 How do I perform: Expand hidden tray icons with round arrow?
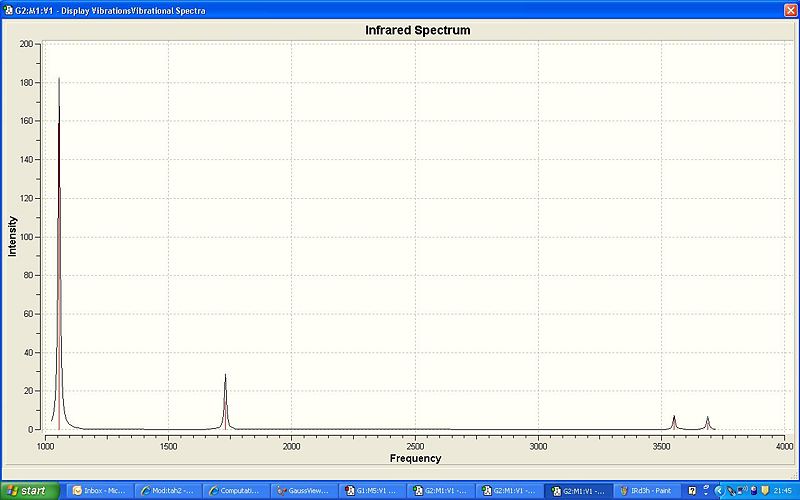pyautogui.click(x=719, y=491)
